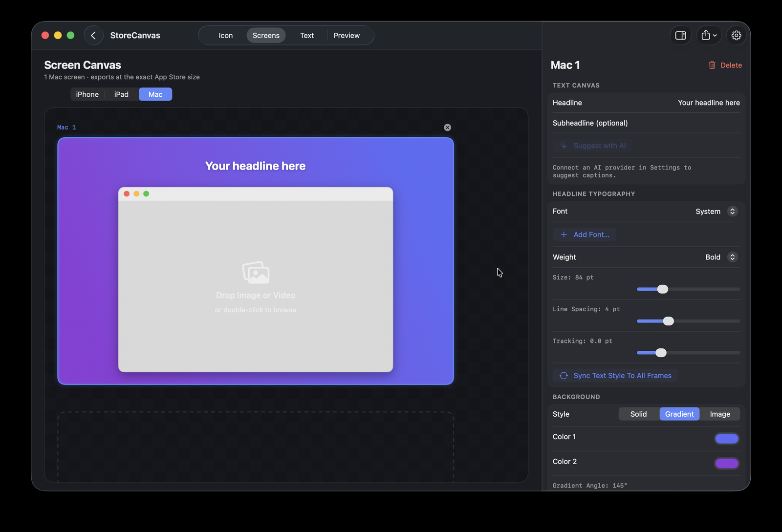The image size is (782, 532).
Task: Switch to the Text tab
Action: coord(307,35)
